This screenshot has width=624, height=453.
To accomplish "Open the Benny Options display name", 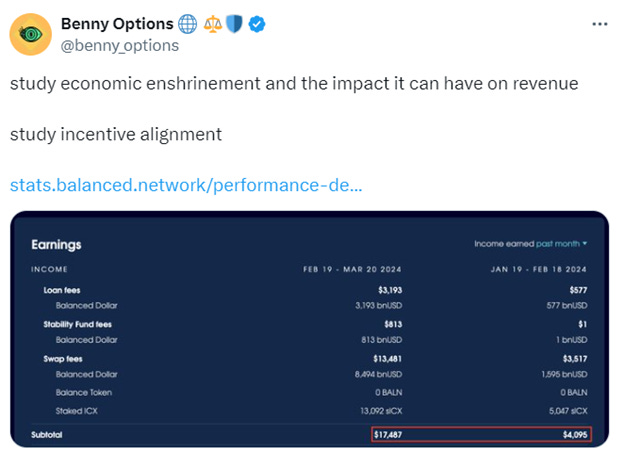I will [x=117, y=24].
